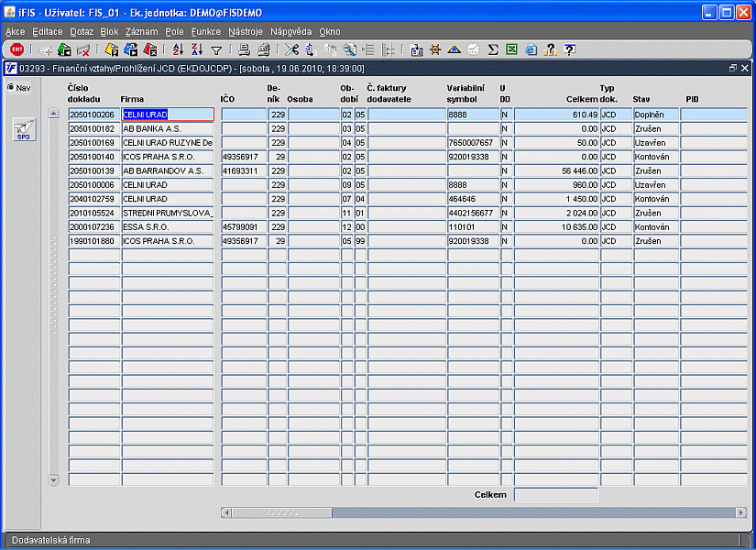Click the sort ascending A-Z icon

point(178,49)
